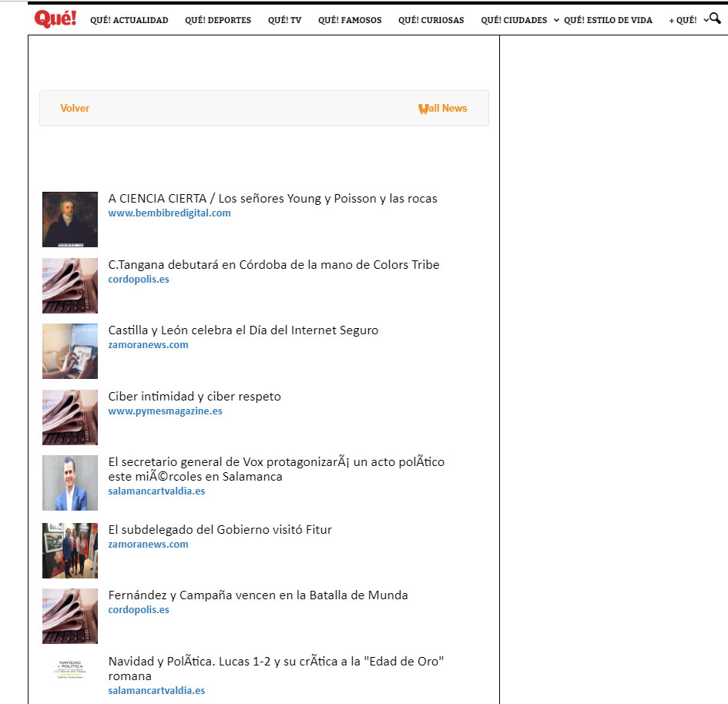Read Ciber intimidad y ciber respeto article
The width and height of the screenshot is (728, 704).
pyautogui.click(x=195, y=397)
